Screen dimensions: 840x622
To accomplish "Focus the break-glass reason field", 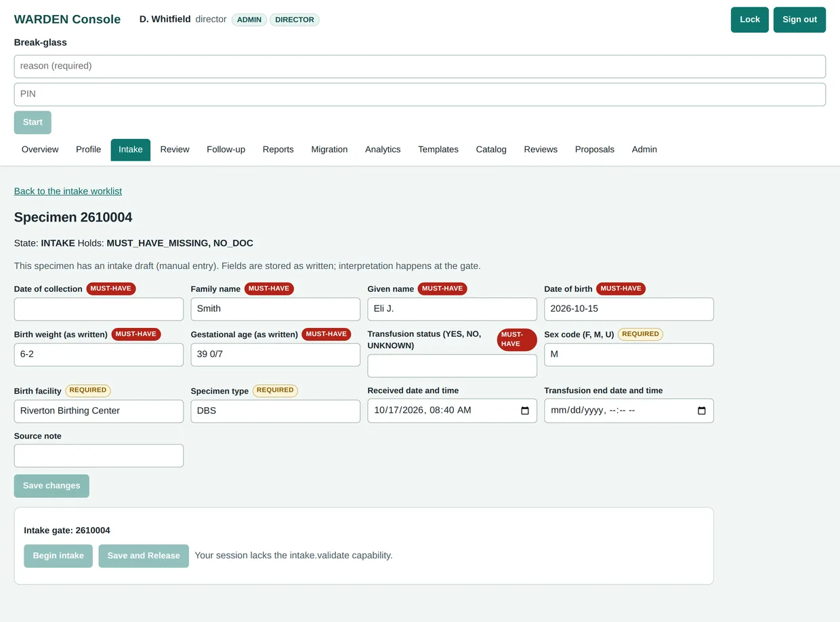I will 420,66.
